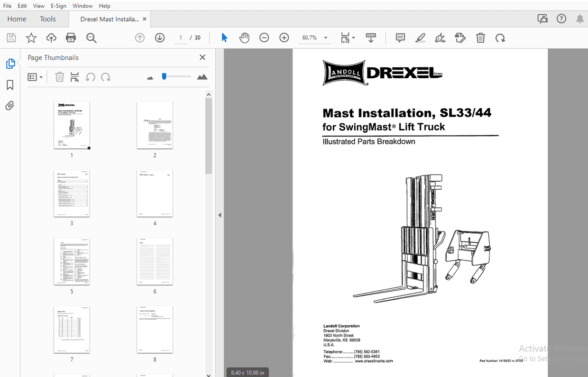Click print pages icon in thumbnails panel

[74, 77]
